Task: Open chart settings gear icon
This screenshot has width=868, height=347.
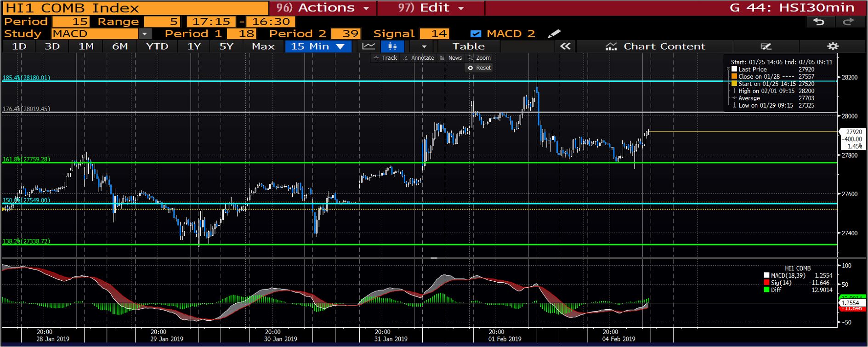Action: click(833, 46)
